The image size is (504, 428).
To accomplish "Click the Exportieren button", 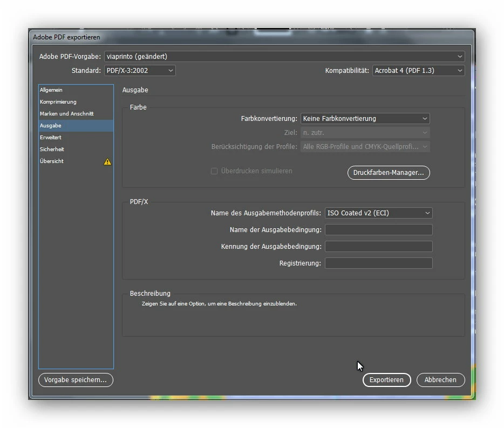I will pos(387,380).
